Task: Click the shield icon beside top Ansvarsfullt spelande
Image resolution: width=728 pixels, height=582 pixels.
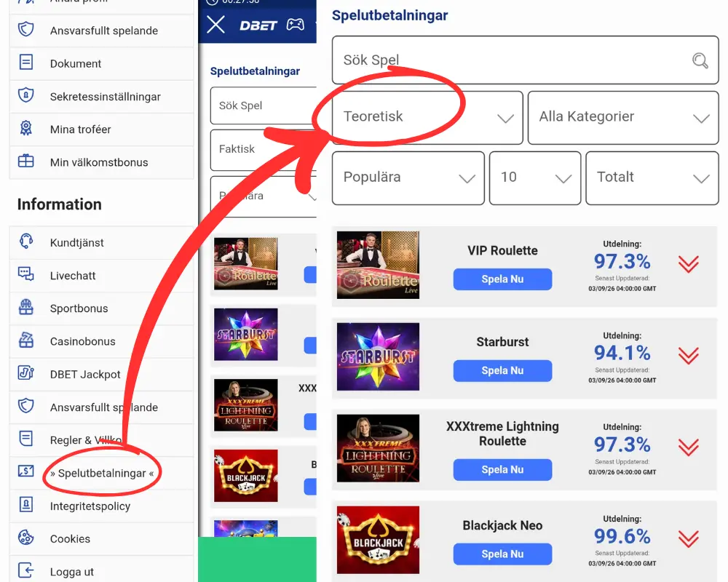Action: (26, 29)
